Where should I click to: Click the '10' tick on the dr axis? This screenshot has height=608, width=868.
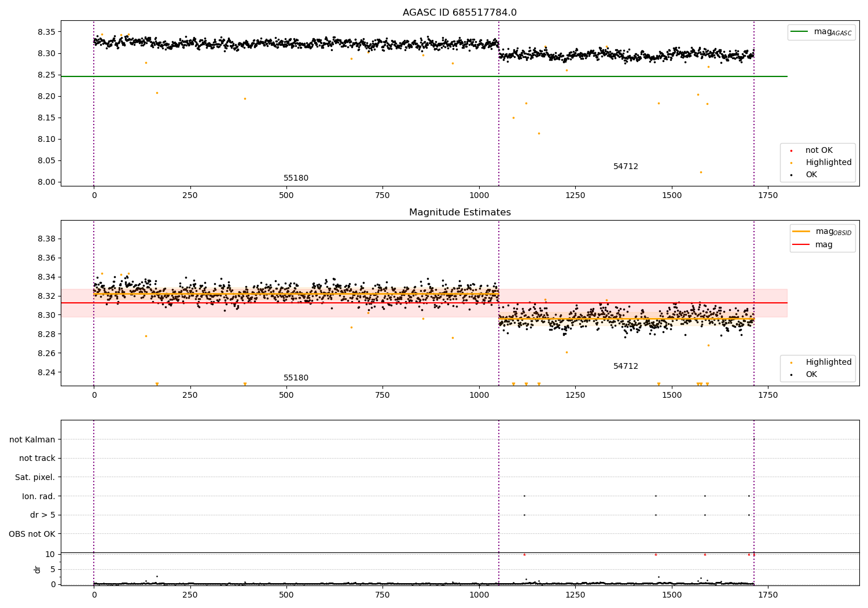click(x=50, y=554)
